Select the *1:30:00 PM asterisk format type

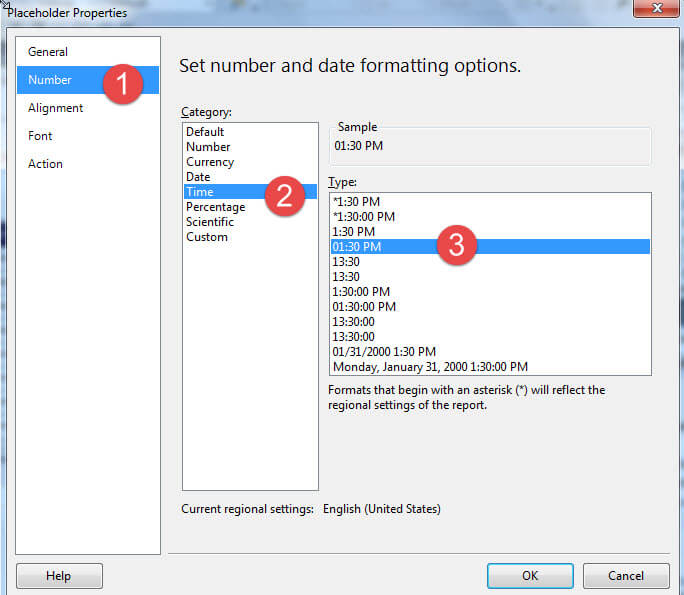coord(364,217)
